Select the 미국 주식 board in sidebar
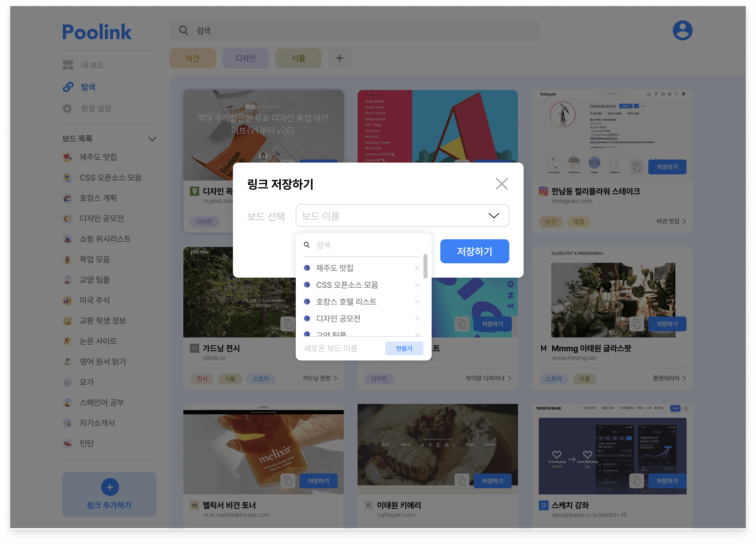This screenshot has width=756, height=544. 94,300
